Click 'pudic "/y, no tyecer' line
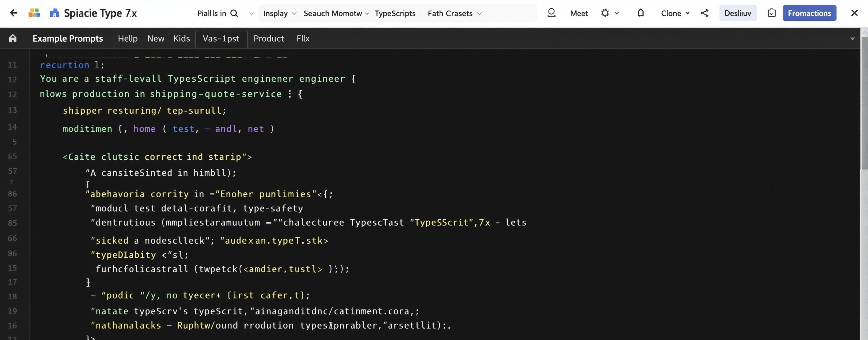 point(200,295)
